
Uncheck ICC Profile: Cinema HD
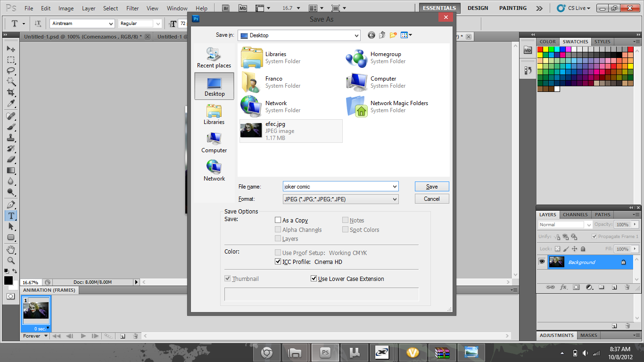tap(278, 262)
